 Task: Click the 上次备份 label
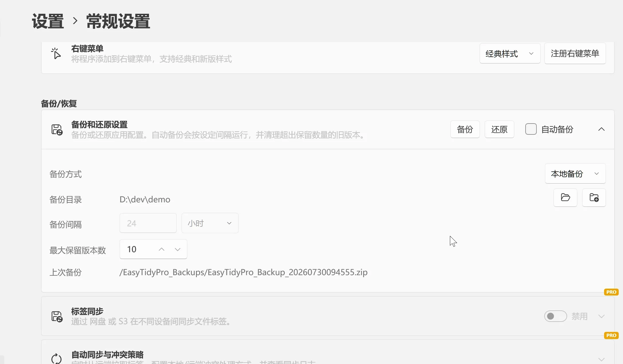click(x=66, y=273)
